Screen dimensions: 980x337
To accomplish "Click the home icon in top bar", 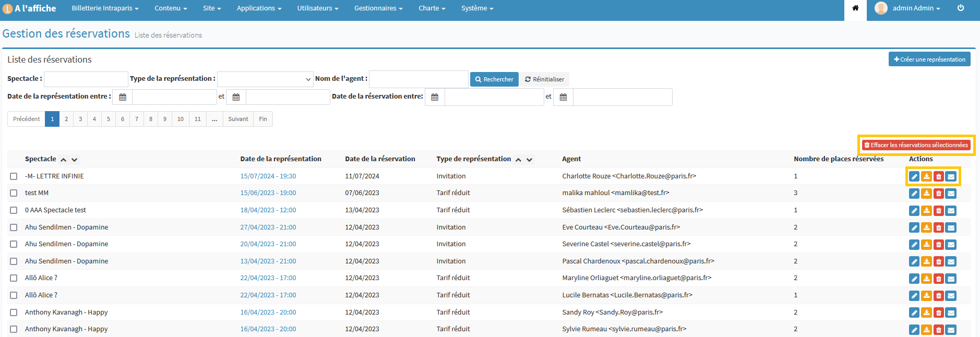I will (855, 8).
